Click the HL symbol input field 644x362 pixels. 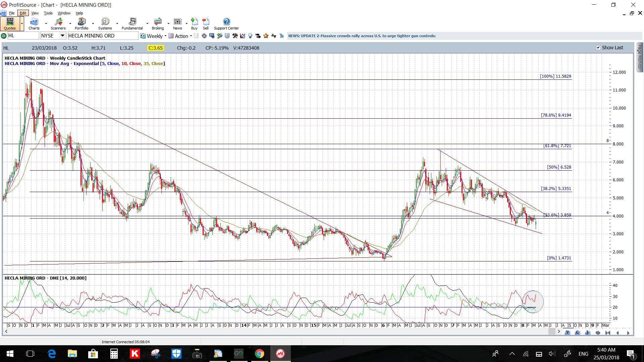(23, 36)
